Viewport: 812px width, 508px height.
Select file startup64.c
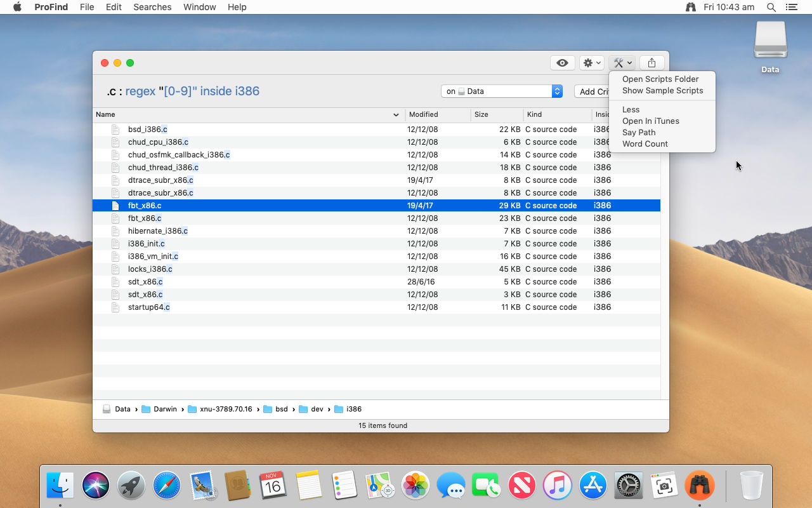376,307
